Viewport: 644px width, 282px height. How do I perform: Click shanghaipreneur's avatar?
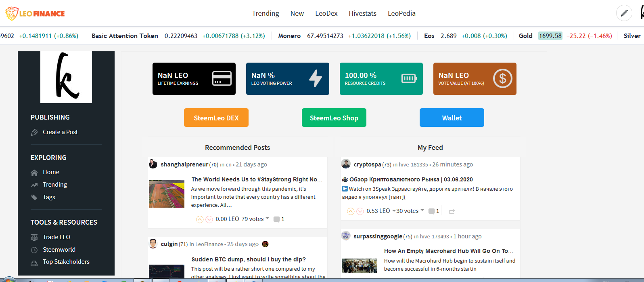click(x=153, y=164)
